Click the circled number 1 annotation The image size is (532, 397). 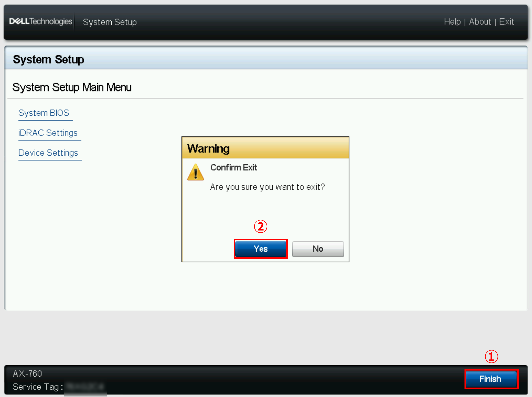click(x=491, y=357)
